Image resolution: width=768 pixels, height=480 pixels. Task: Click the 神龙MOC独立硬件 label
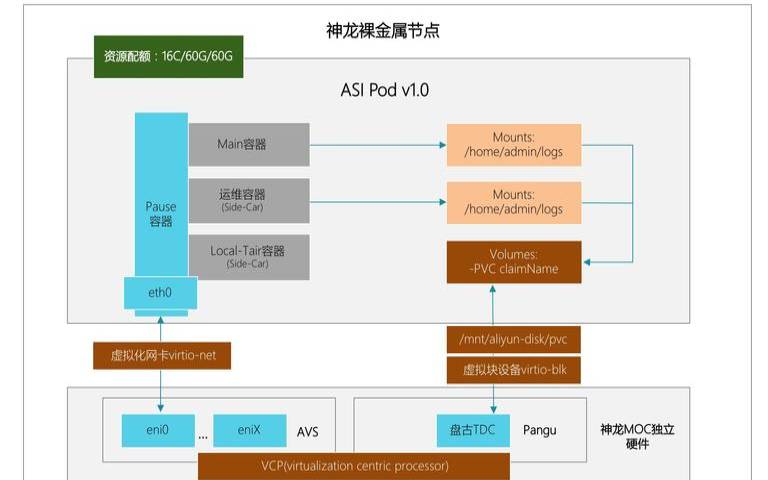(x=637, y=437)
